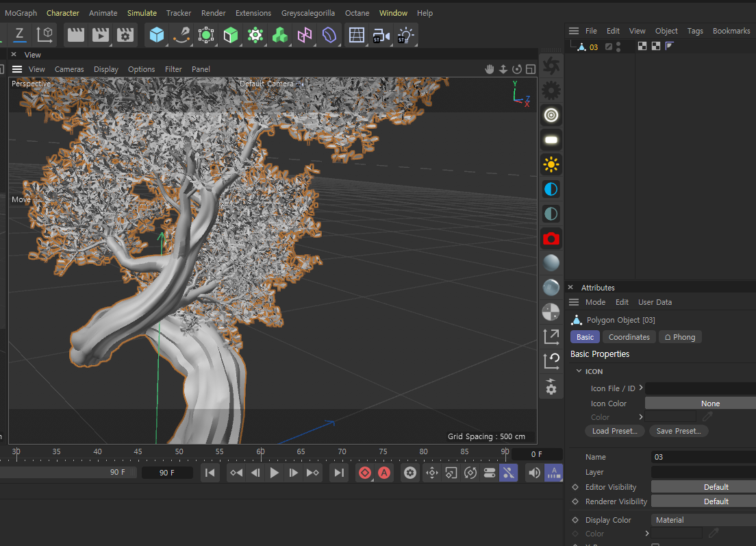Viewport: 756px width, 546px height.
Task: Toggle autokeying with the red A button
Action: 385,473
